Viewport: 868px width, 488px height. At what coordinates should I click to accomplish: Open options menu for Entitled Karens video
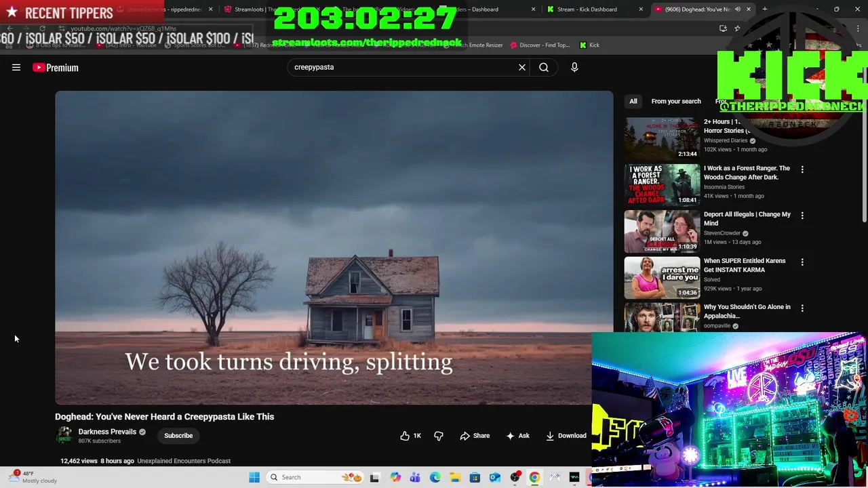802,262
